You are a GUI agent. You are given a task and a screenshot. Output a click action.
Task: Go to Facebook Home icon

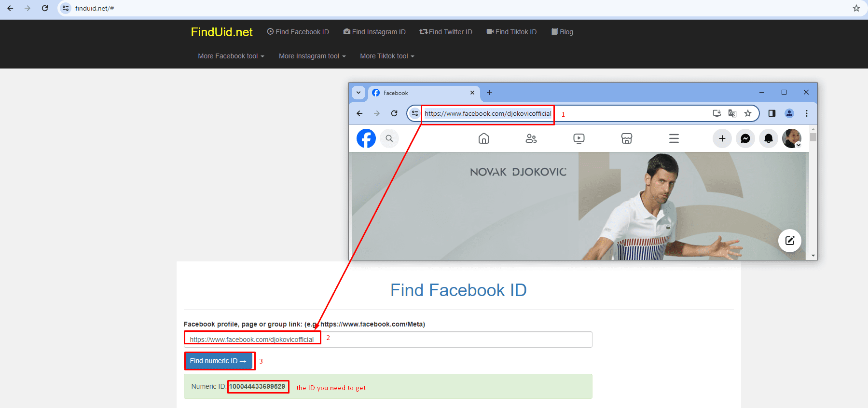[484, 138]
